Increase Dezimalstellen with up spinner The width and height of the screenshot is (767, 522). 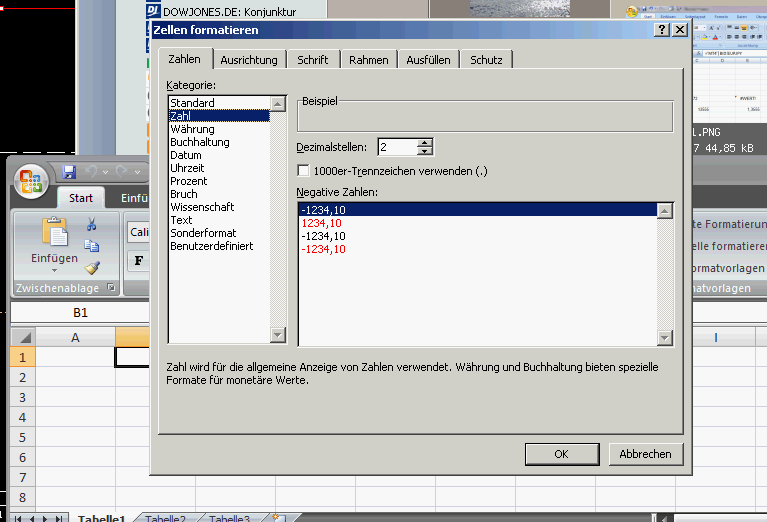pyautogui.click(x=425, y=143)
